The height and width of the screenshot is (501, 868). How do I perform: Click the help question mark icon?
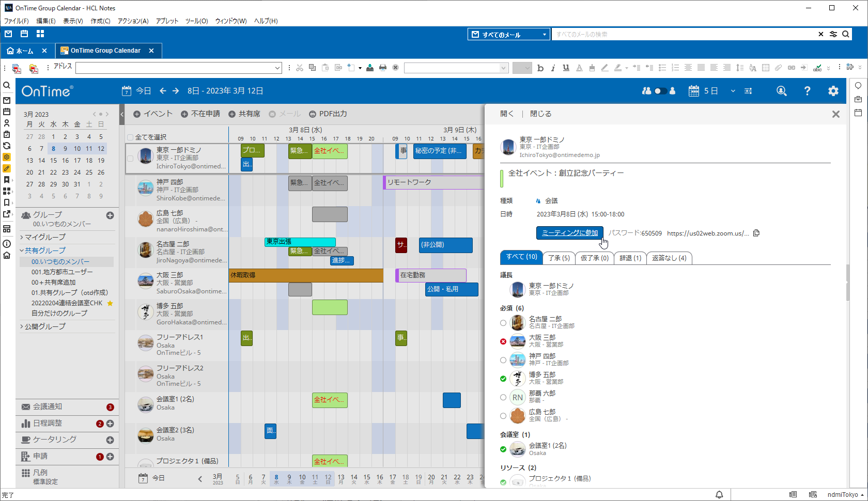(807, 91)
